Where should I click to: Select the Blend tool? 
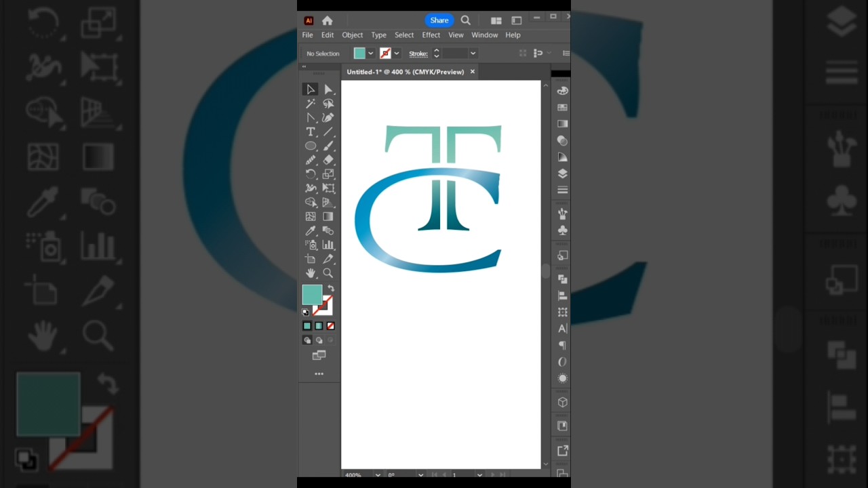coord(328,231)
